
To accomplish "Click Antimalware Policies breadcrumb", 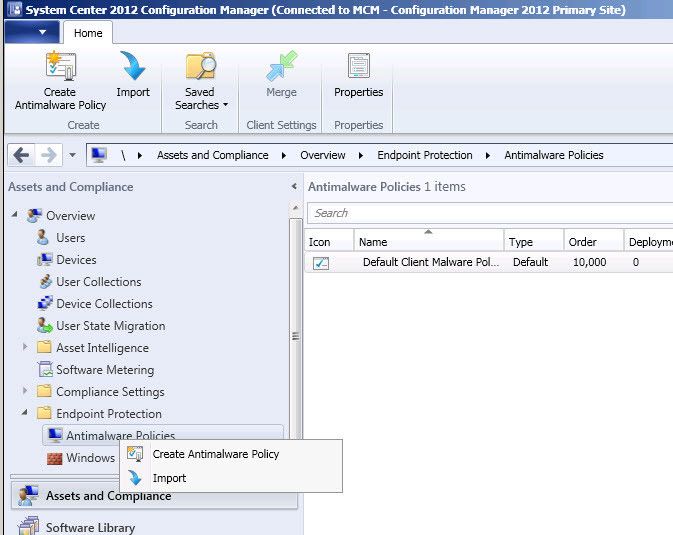I will 554,155.
